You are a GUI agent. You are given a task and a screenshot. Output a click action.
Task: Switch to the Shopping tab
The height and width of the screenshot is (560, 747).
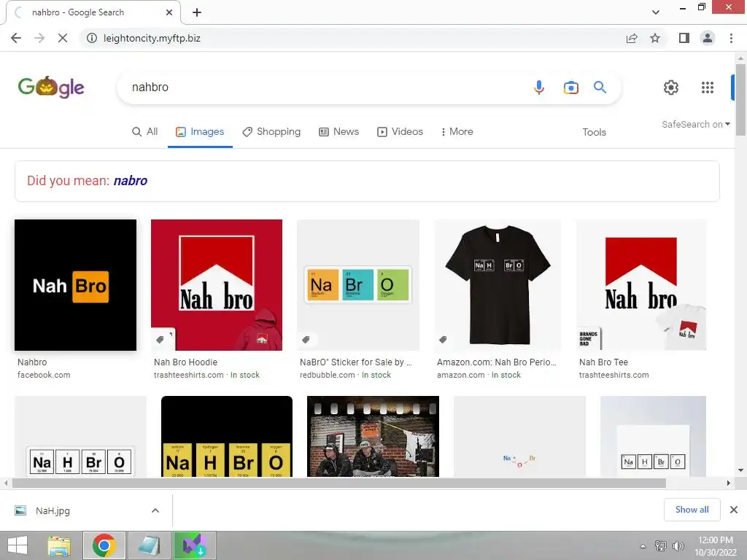pos(271,132)
